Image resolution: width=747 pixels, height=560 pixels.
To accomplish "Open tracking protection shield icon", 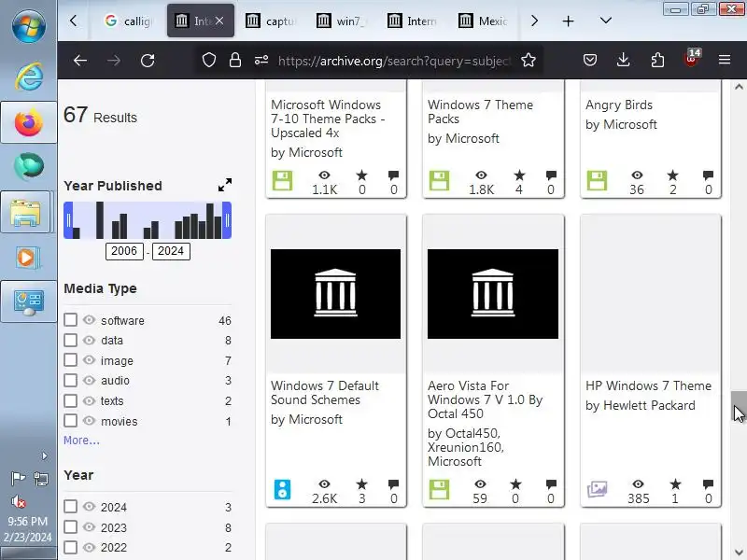I will pyautogui.click(x=209, y=61).
